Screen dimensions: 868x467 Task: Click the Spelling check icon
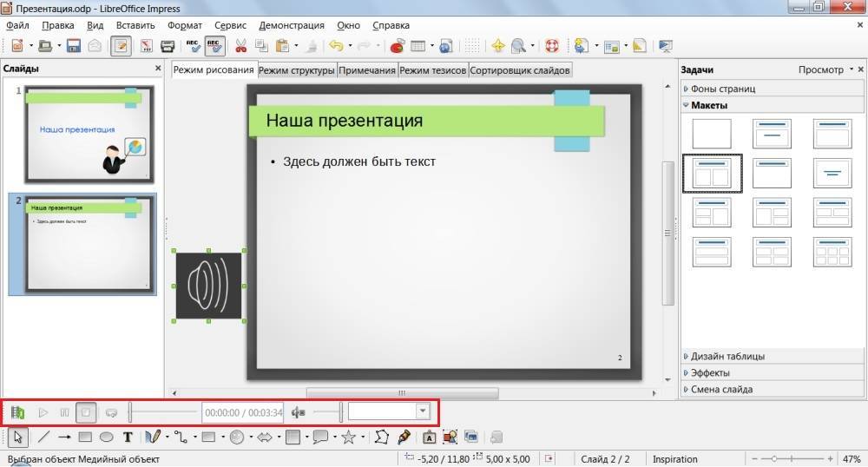[x=192, y=46]
